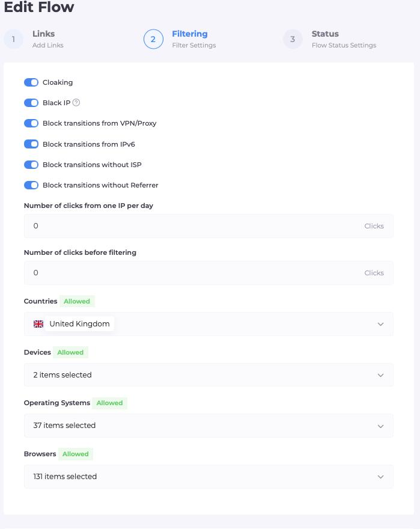Turn off the Black IP switch
This screenshot has width=420, height=529.
pos(31,103)
